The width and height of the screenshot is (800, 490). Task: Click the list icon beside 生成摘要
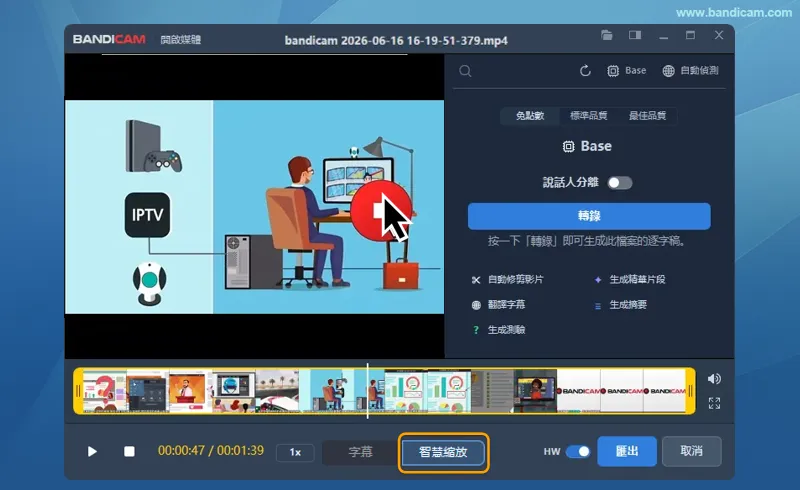click(598, 306)
